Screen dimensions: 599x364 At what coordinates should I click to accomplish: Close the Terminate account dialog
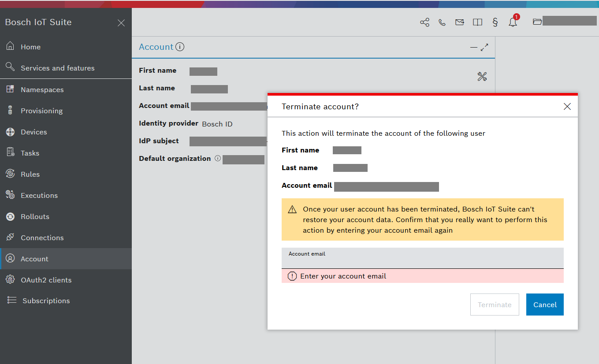pyautogui.click(x=567, y=107)
